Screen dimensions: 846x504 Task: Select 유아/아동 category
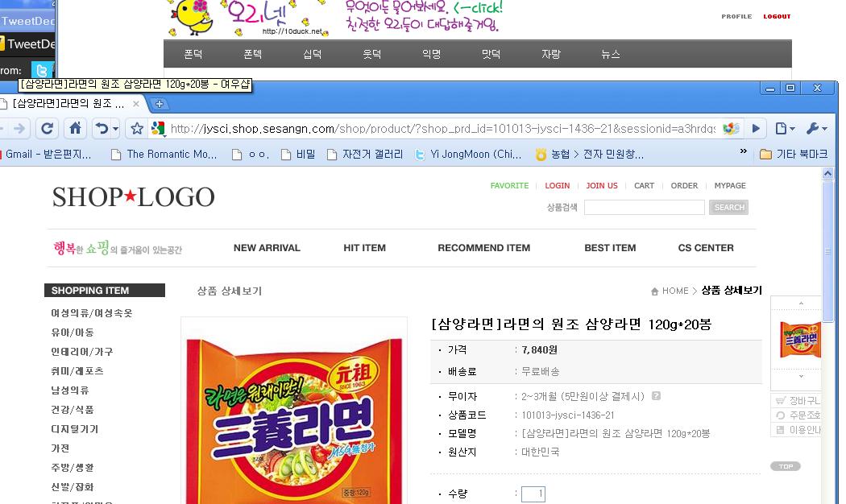[73, 333]
